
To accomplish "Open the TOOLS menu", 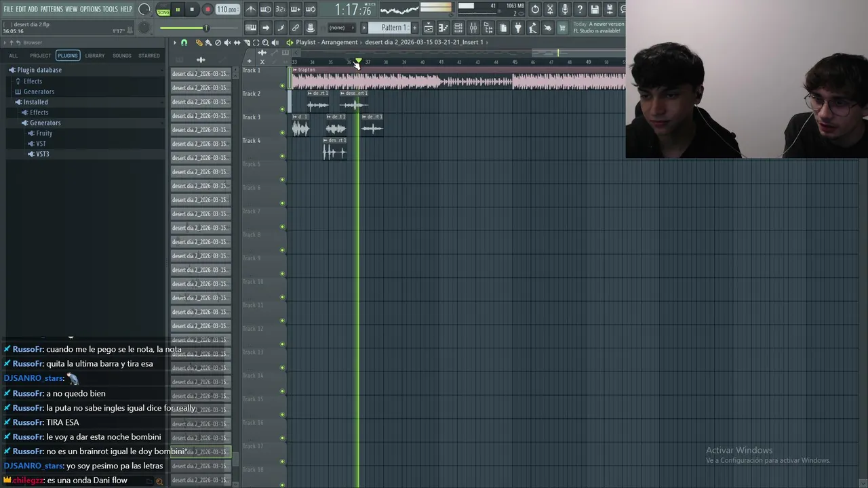I will click(x=110, y=9).
